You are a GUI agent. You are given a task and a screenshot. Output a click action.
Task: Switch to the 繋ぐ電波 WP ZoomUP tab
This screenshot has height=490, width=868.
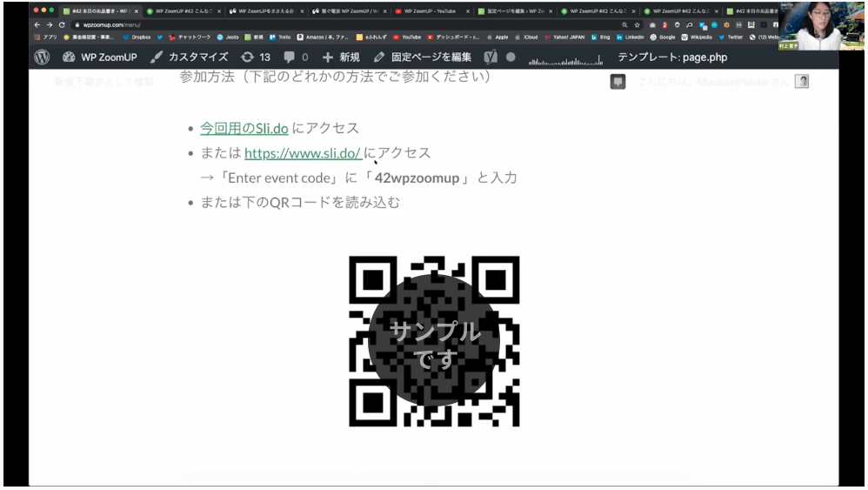(349, 11)
